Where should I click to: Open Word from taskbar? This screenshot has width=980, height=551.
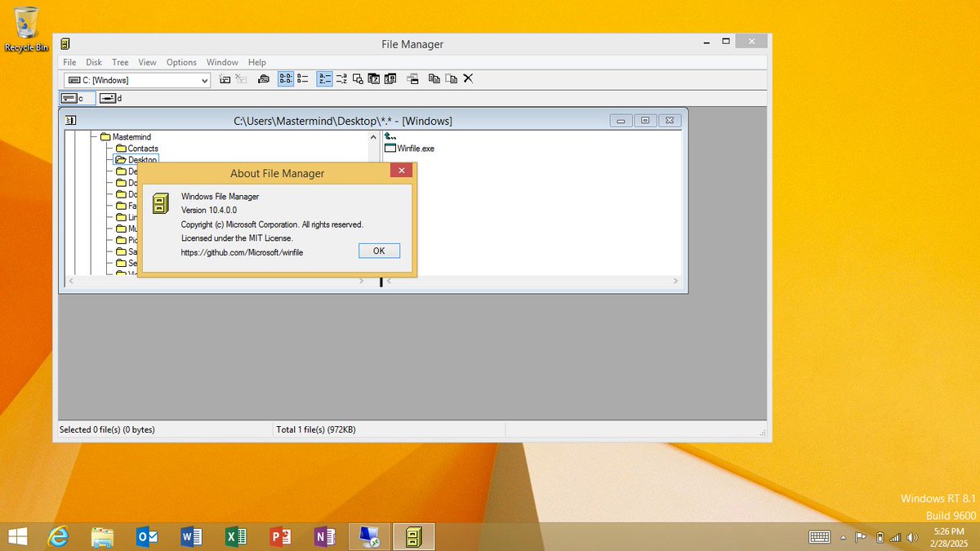point(191,536)
